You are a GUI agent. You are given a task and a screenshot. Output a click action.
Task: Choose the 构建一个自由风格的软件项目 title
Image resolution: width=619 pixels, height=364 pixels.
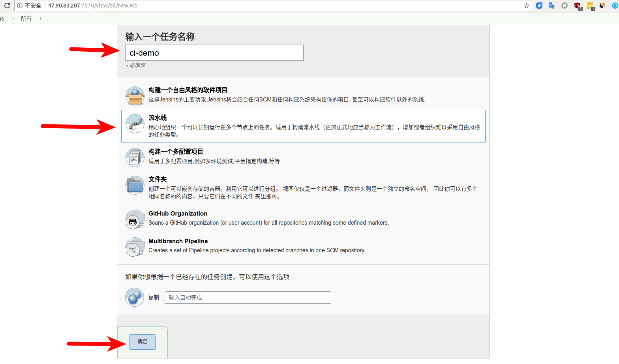[188, 90]
